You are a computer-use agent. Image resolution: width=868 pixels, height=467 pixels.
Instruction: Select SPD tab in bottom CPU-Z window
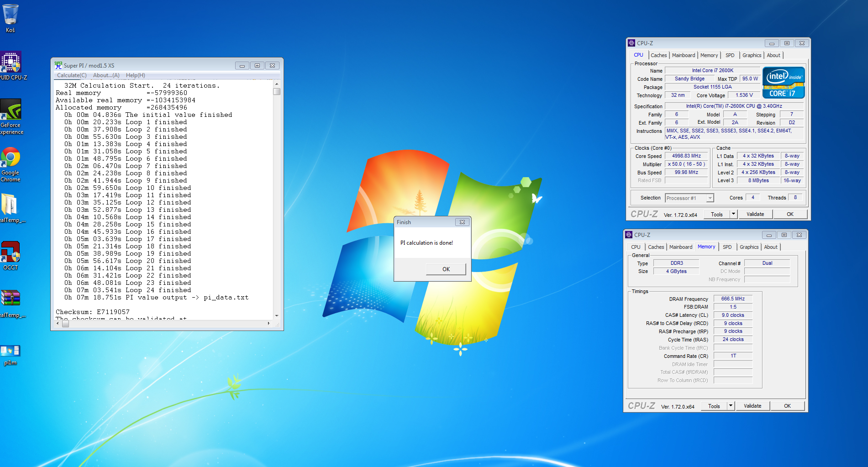[727, 247]
